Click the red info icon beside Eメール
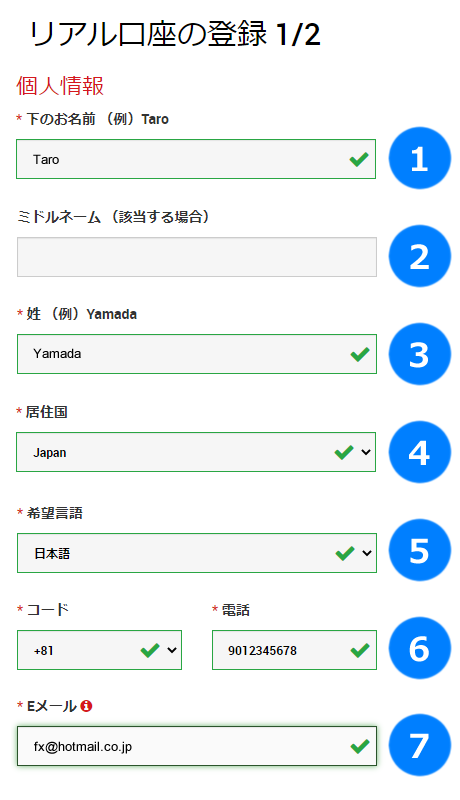The image size is (460, 800). click(x=86, y=706)
